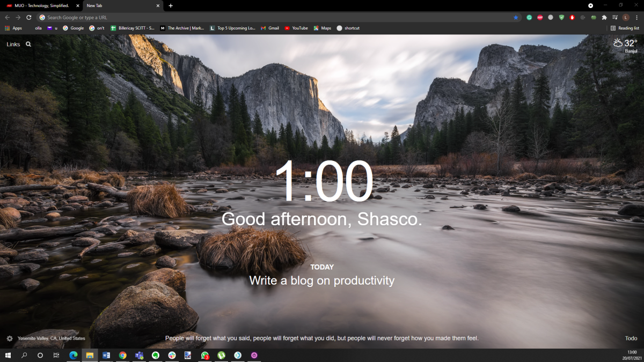
Task: Click the AdGuard shield extension icon
Action: click(561, 17)
